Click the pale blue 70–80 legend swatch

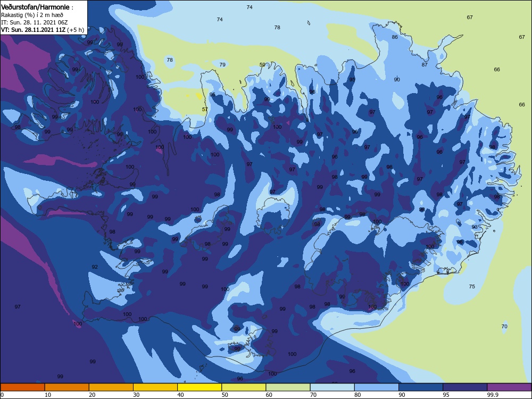click(332, 387)
